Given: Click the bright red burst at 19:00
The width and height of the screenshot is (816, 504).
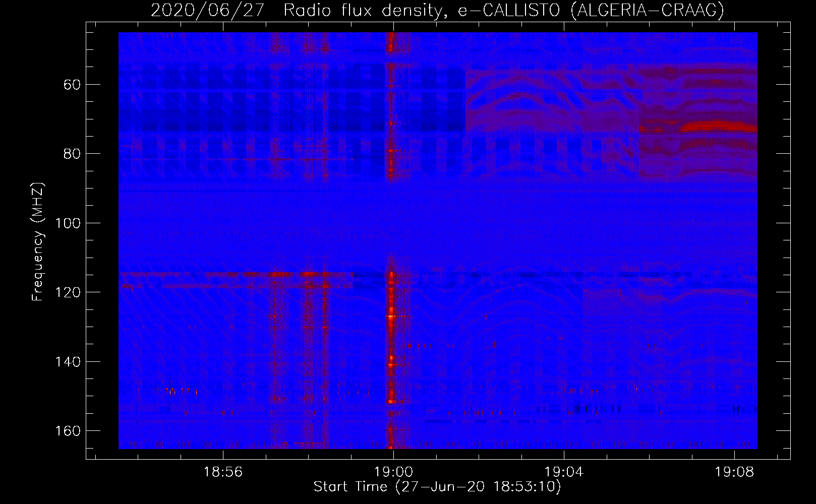Looking at the screenshot, I should point(390,240).
